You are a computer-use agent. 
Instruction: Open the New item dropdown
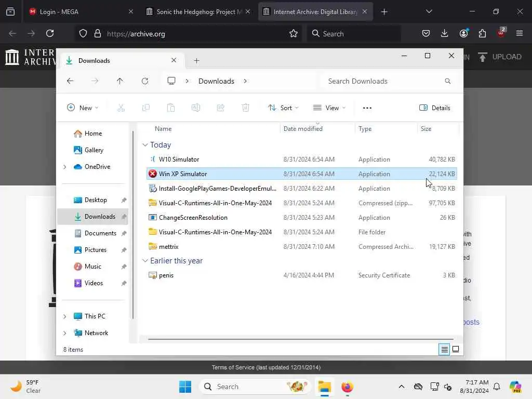pyautogui.click(x=83, y=108)
